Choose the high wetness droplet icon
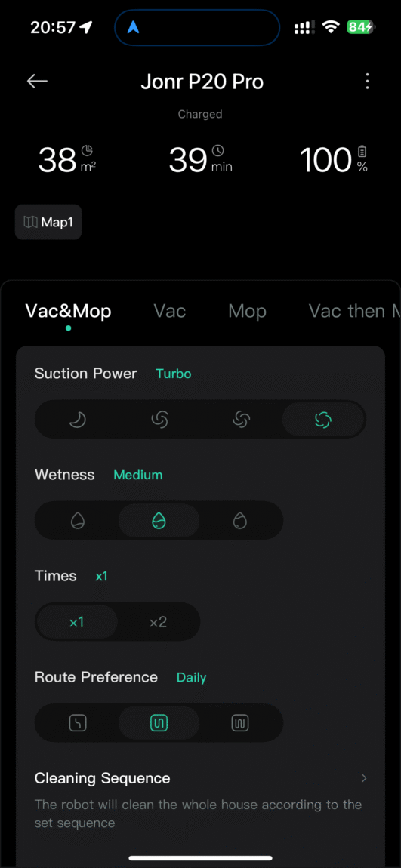 point(240,521)
